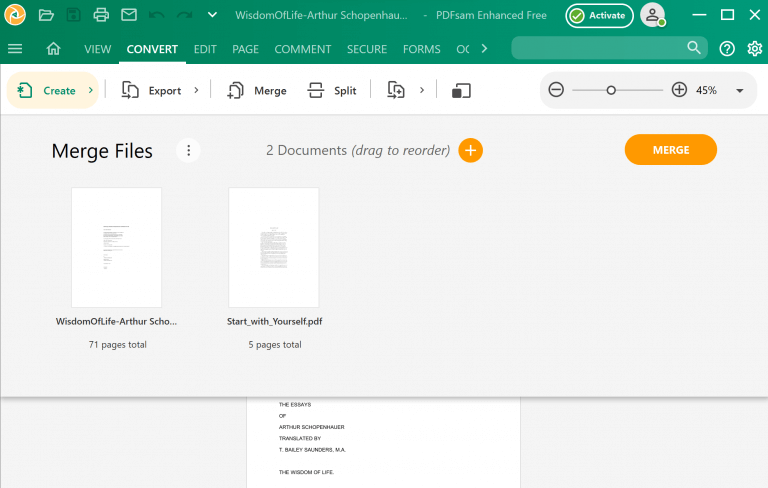Zoom in with the plus icon

click(679, 90)
